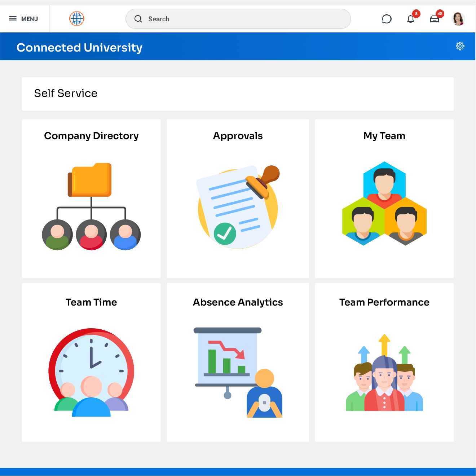Open the inbox tray icon
476x476 pixels.
(435, 19)
